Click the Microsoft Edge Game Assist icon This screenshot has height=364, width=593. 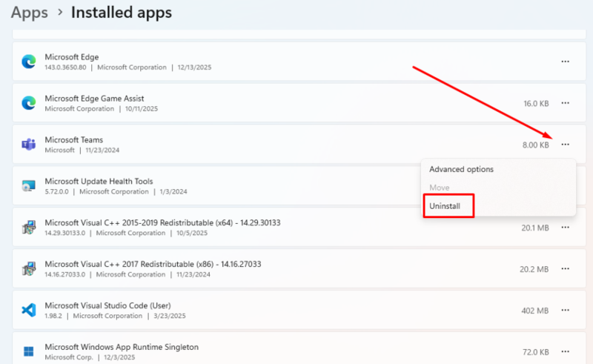point(28,103)
